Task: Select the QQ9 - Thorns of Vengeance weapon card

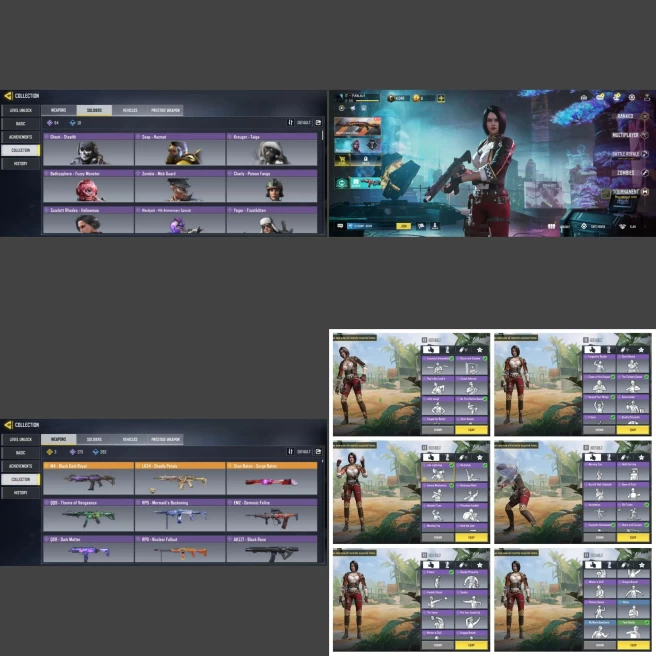Action: tap(88, 515)
